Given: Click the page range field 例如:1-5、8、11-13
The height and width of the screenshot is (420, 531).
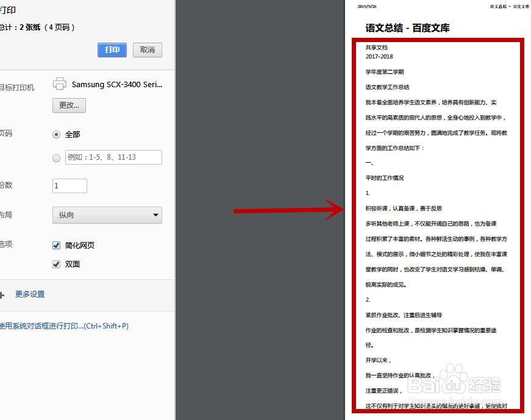Looking at the screenshot, I should coord(113,157).
